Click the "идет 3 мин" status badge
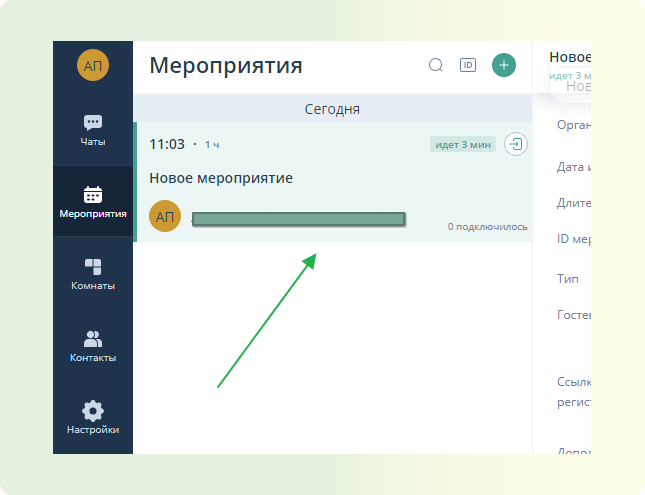The width and height of the screenshot is (645, 495). coord(463,144)
